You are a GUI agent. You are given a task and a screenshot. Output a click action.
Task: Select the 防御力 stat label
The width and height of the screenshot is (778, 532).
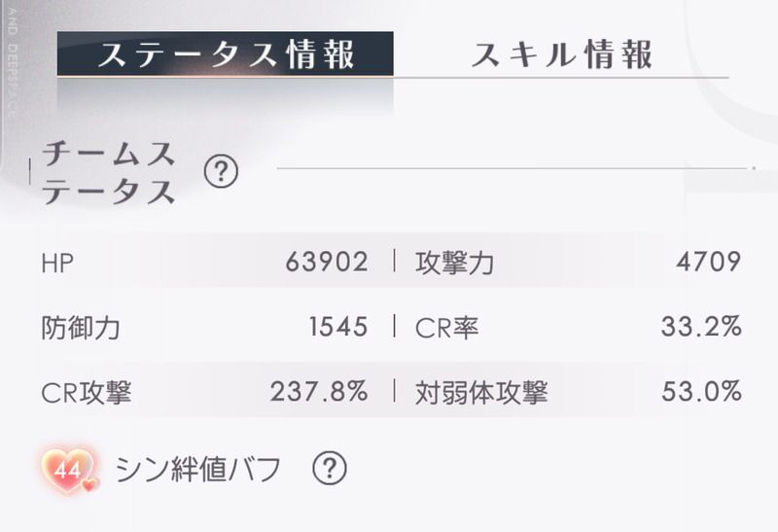[x=81, y=327]
